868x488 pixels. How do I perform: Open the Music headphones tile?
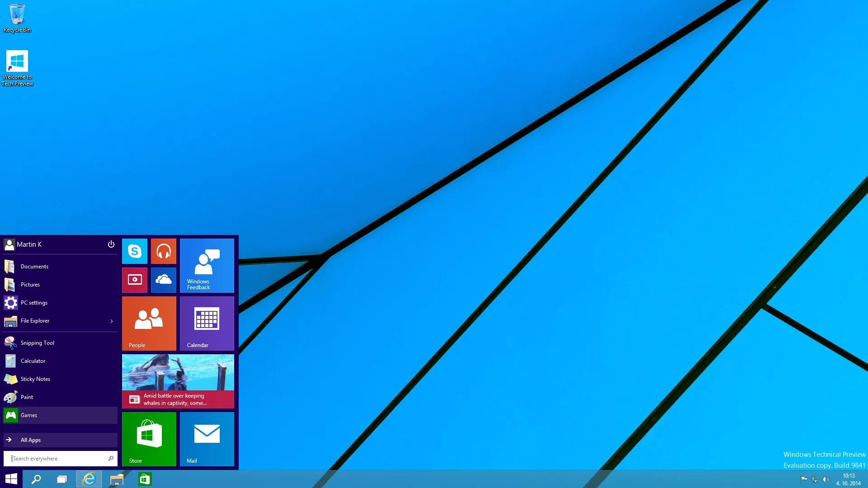pyautogui.click(x=163, y=251)
